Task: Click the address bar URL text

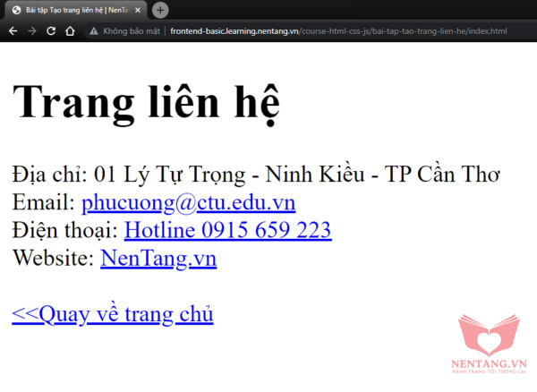Action: (x=338, y=31)
